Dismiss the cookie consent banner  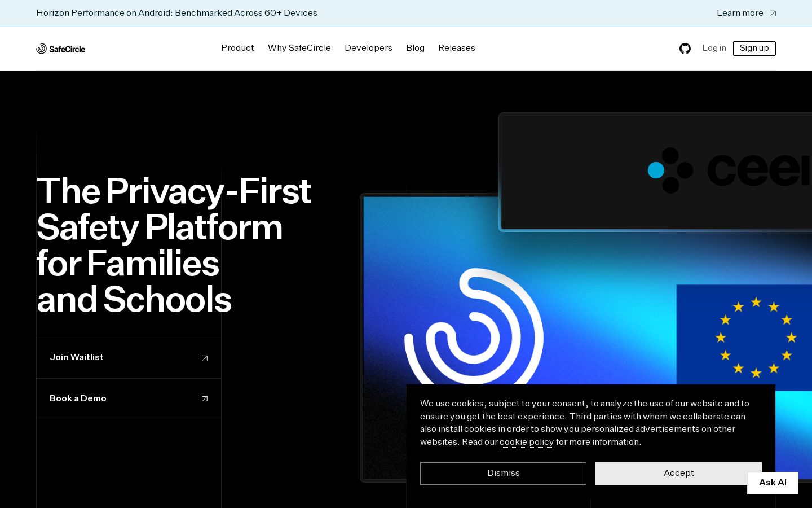[x=503, y=474]
